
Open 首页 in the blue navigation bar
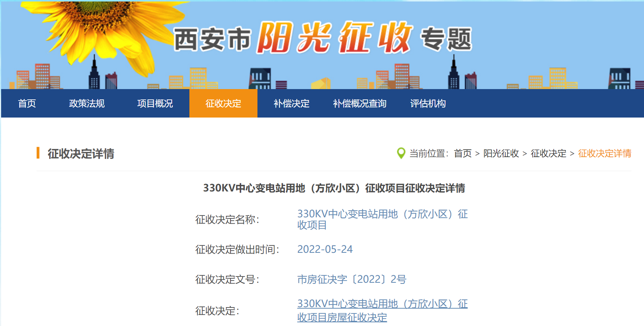pos(27,103)
